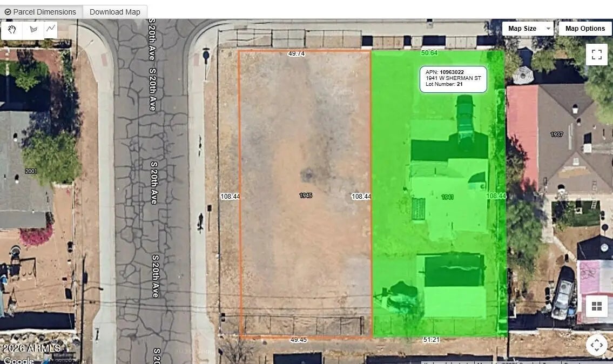
Task: Toggle the Parcel Dimensions checkmark
Action: [x=8, y=12]
